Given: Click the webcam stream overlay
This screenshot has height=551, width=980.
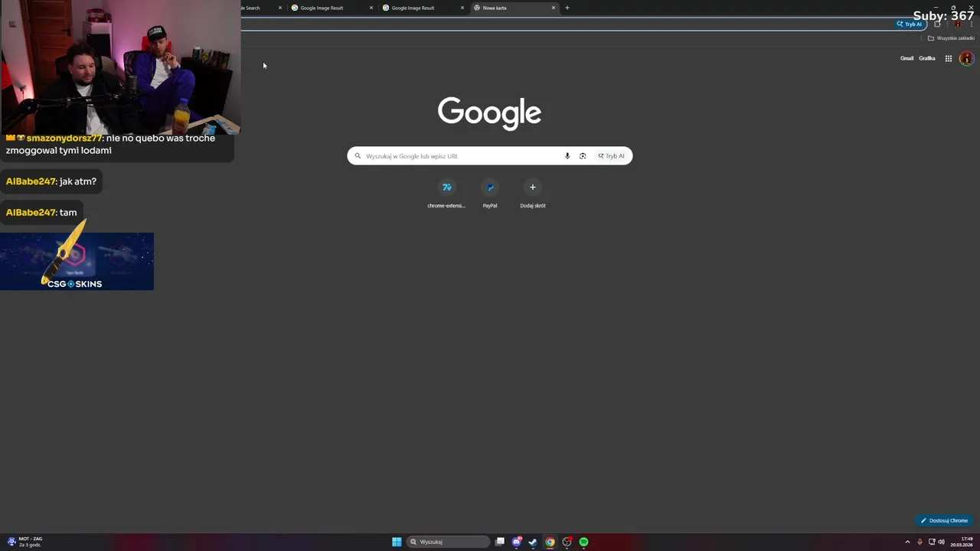Looking at the screenshot, I should click(x=120, y=67).
